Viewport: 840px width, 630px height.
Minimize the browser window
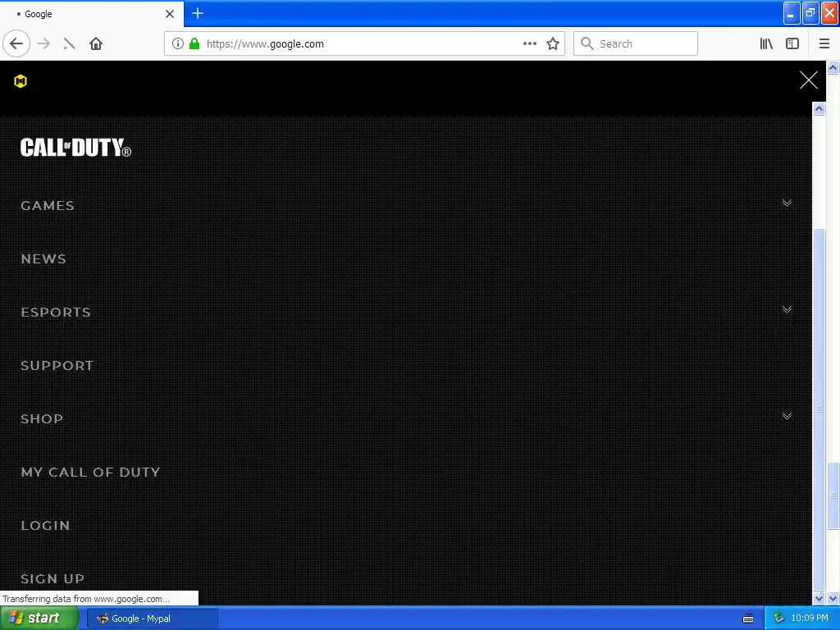(792, 13)
